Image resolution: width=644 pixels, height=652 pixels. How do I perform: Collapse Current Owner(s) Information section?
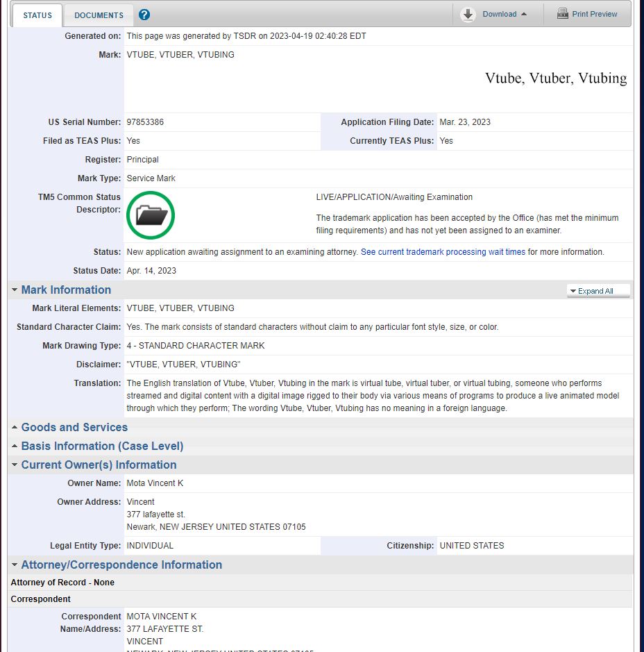coord(99,465)
